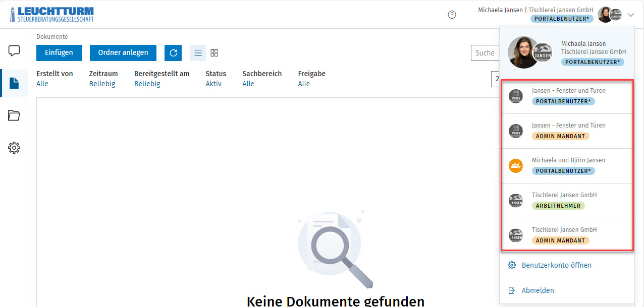The width and height of the screenshot is (644, 307).
Task: Click the gear icon beside Benutzerkonto öffnen
Action: (x=512, y=265)
